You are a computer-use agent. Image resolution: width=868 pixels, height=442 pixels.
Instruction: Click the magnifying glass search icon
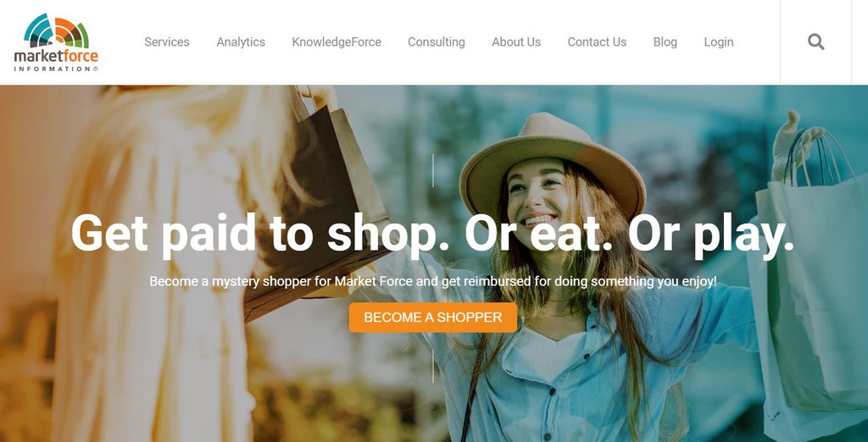pyautogui.click(x=815, y=42)
